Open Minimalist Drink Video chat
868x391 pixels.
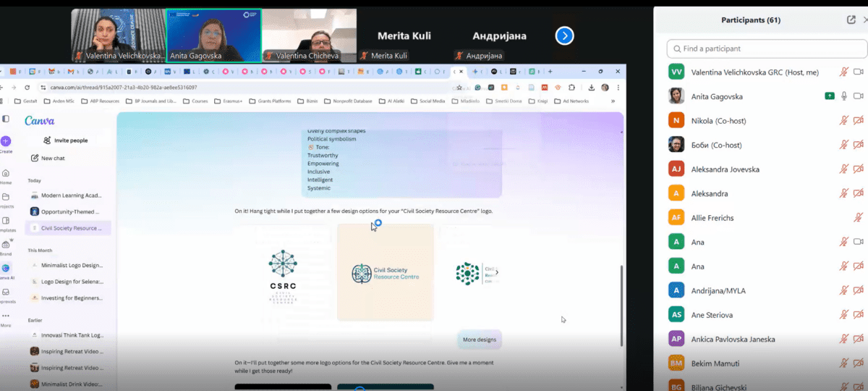point(67,384)
